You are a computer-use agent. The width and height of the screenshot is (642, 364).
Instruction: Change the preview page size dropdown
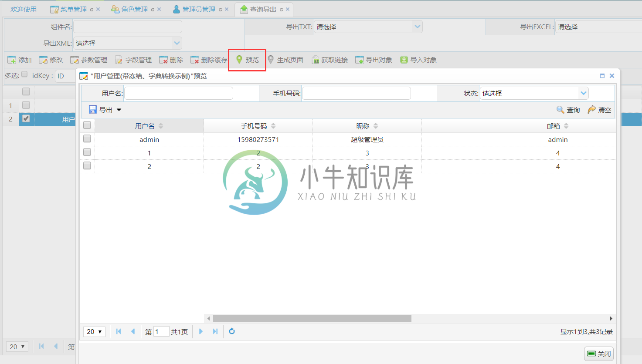[x=94, y=332]
